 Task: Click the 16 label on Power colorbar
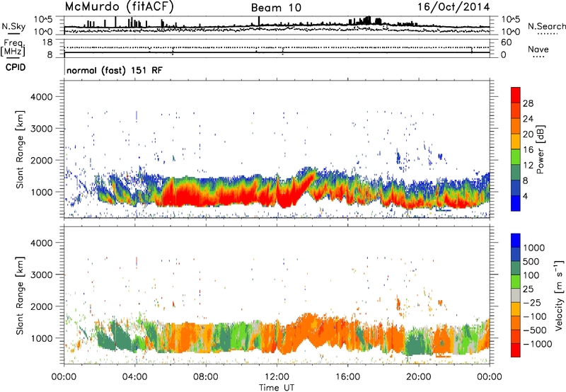click(528, 150)
